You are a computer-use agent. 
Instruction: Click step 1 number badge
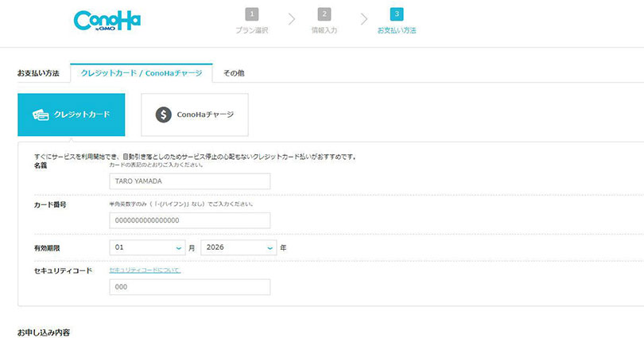tap(252, 14)
